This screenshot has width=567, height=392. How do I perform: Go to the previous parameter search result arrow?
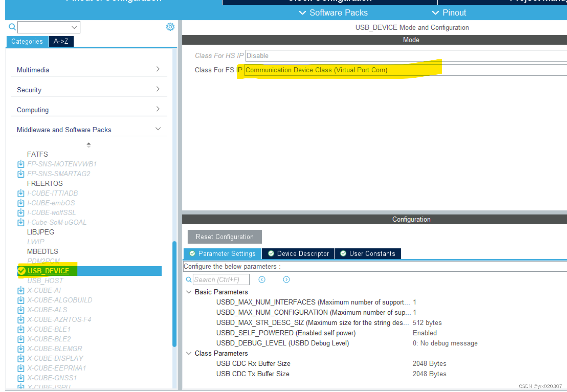tap(262, 280)
